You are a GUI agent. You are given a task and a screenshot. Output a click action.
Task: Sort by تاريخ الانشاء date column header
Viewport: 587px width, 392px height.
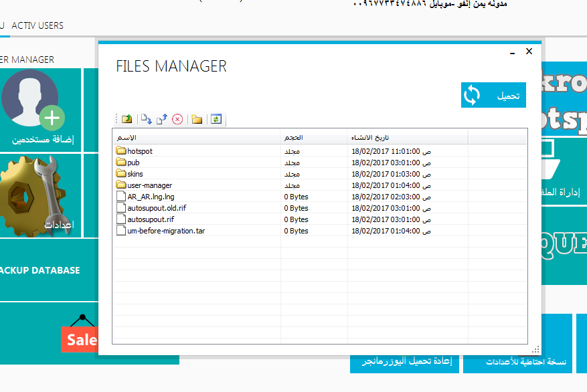(x=408, y=138)
